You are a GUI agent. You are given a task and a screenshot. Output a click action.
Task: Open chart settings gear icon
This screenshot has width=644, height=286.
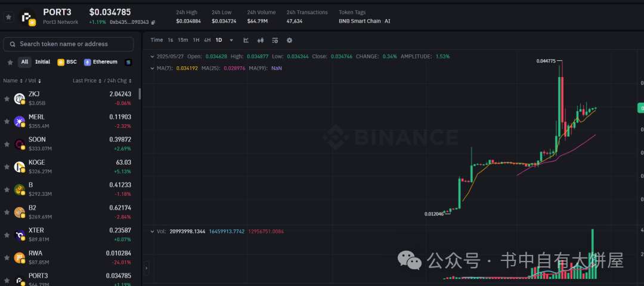click(x=289, y=41)
